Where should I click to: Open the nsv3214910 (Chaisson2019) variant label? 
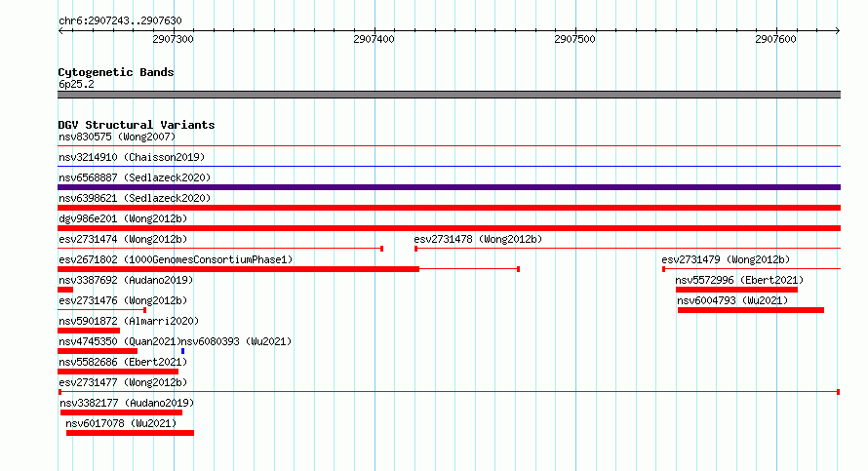point(132,157)
